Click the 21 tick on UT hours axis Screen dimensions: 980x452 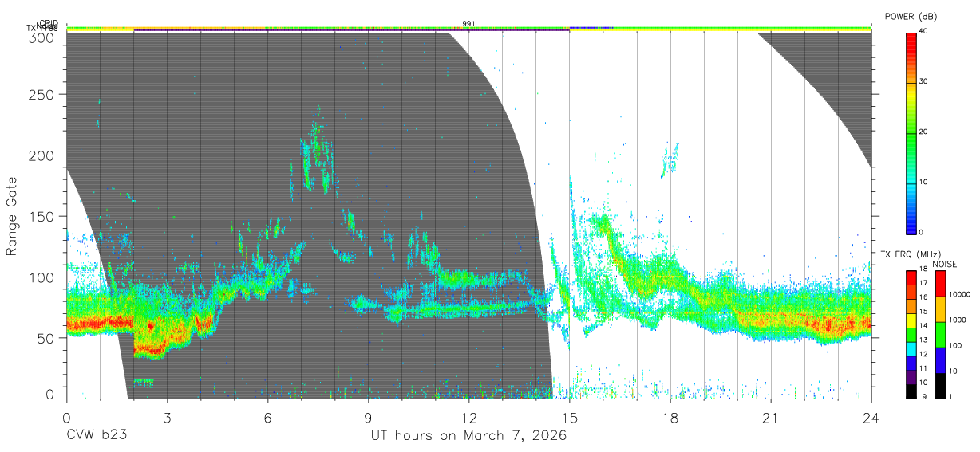pyautogui.click(x=770, y=418)
